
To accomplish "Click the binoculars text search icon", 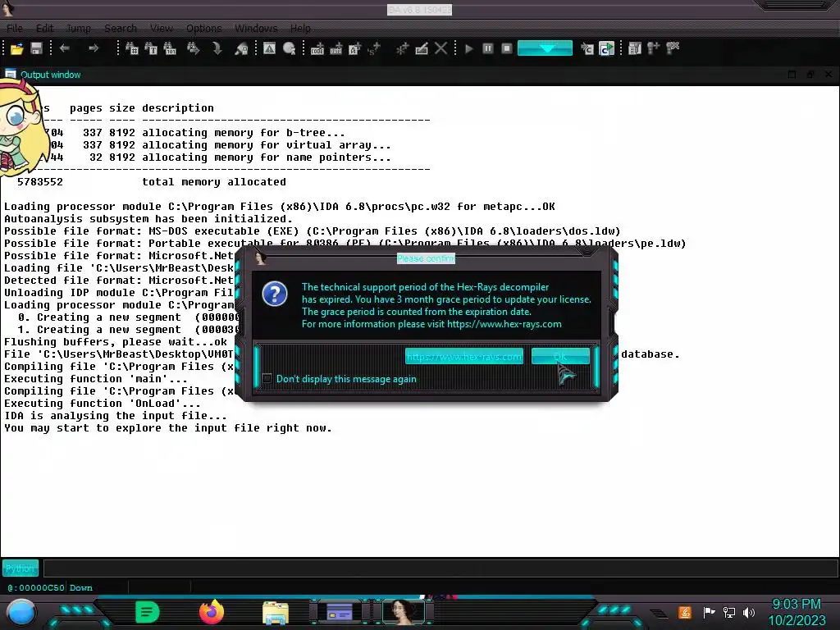I will 151,48.
